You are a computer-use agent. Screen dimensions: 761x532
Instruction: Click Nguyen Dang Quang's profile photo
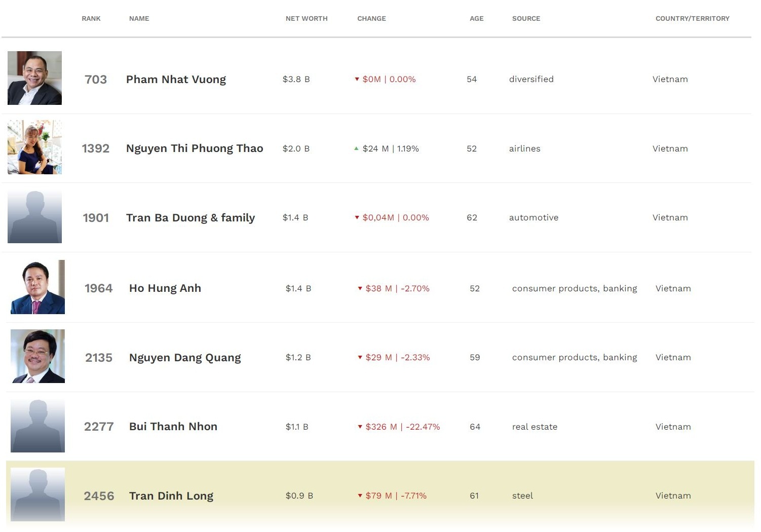pyautogui.click(x=37, y=356)
